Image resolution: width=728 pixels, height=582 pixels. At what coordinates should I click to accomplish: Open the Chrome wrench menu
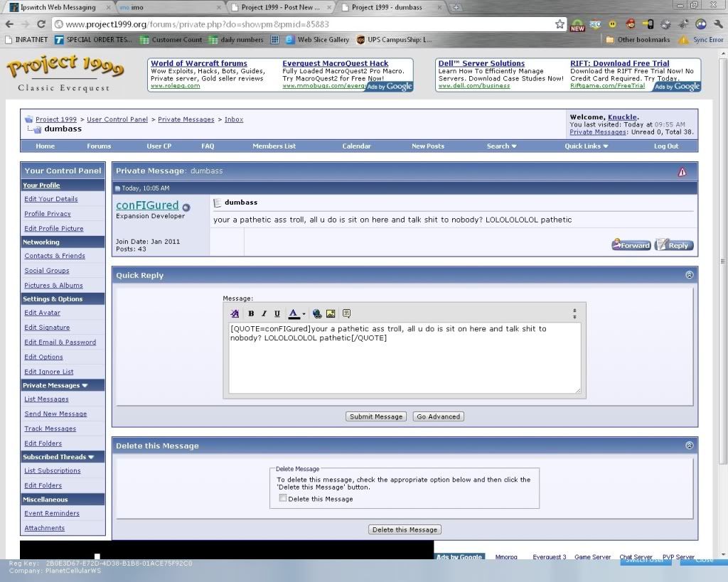(718, 24)
